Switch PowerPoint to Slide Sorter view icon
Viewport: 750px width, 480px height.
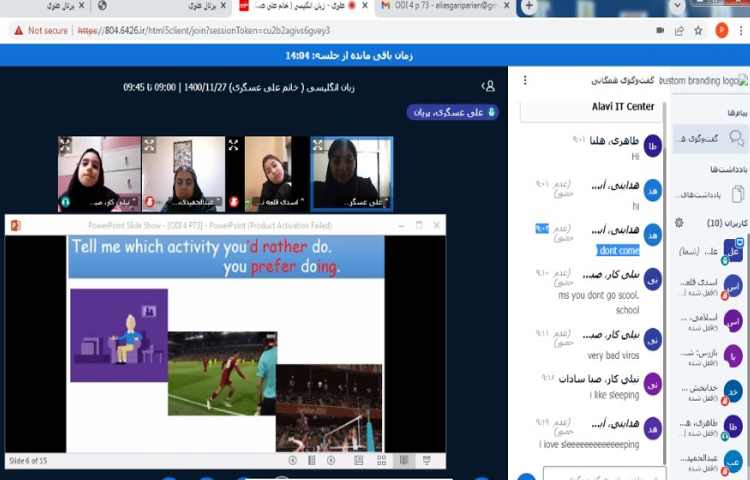[381, 460]
